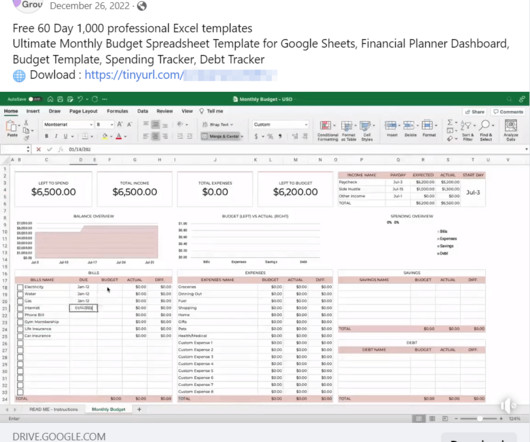
Task: Click the Copy icon
Action: point(26,130)
